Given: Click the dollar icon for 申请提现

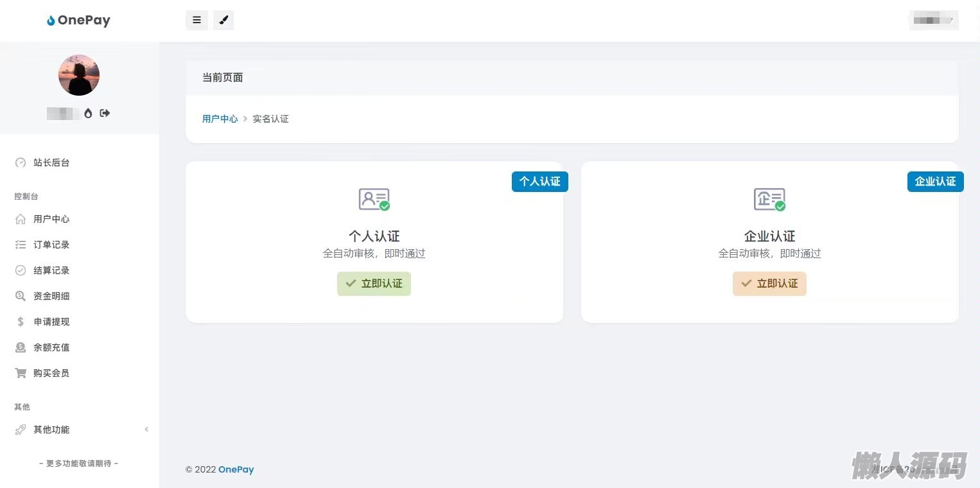Looking at the screenshot, I should 21,322.
